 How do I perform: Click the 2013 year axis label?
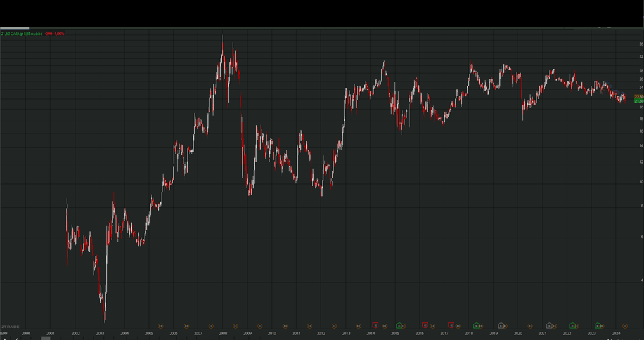(346, 334)
